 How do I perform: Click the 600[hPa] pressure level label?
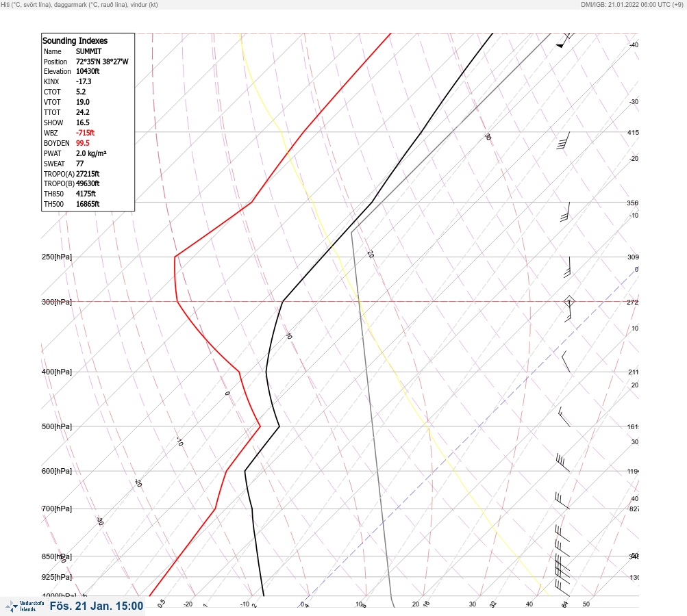57,471
